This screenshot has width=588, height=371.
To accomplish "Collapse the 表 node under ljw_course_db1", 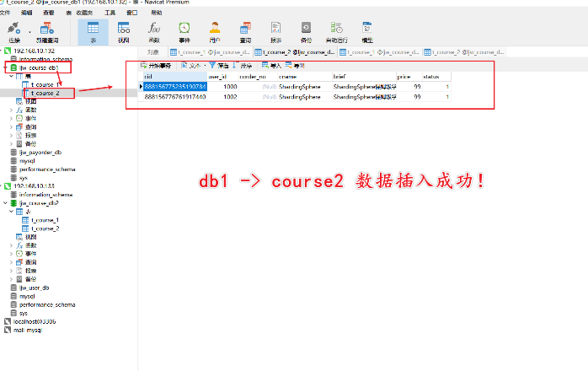I will 12,76.
